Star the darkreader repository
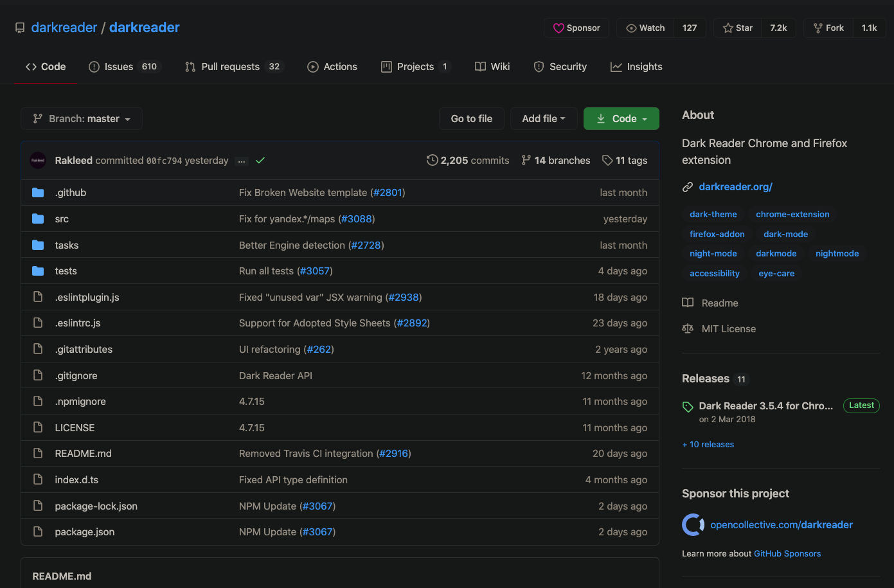This screenshot has height=588, width=894. coord(738,28)
